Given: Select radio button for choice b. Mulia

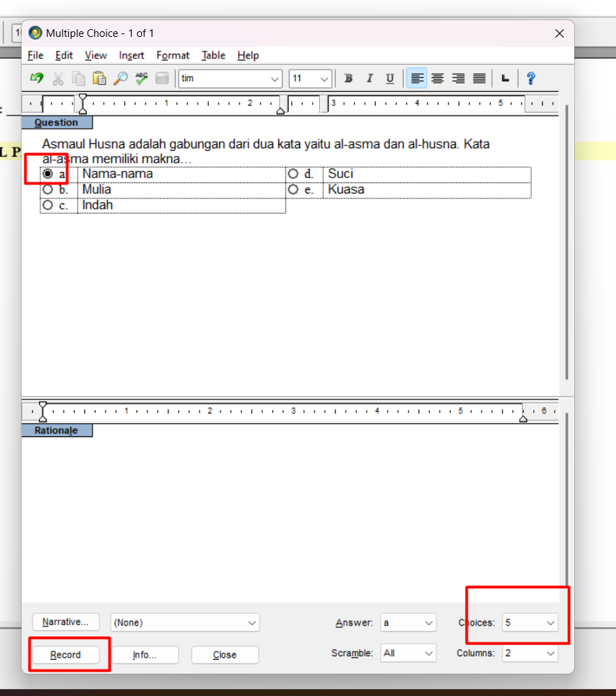Looking at the screenshot, I should 48,189.
